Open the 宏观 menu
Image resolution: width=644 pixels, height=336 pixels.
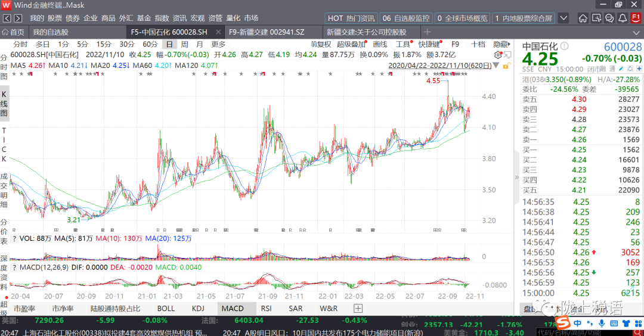pos(197,18)
